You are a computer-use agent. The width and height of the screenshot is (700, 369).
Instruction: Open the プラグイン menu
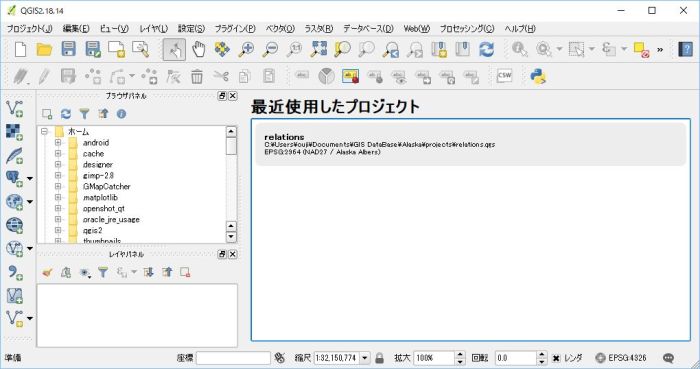click(235, 29)
